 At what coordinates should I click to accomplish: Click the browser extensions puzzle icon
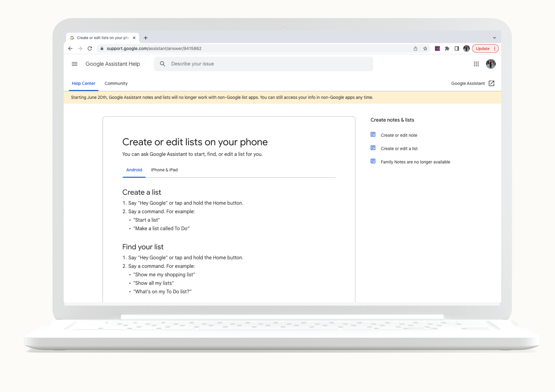point(447,48)
